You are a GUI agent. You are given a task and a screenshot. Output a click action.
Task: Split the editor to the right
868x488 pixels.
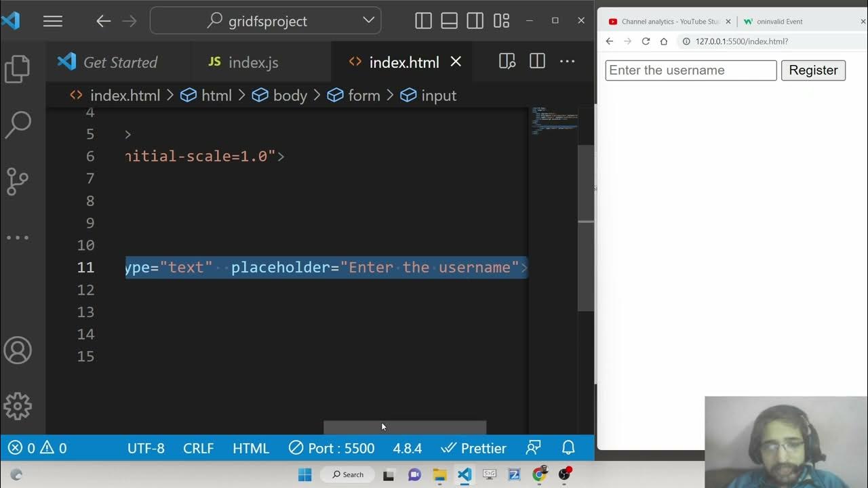tap(537, 62)
